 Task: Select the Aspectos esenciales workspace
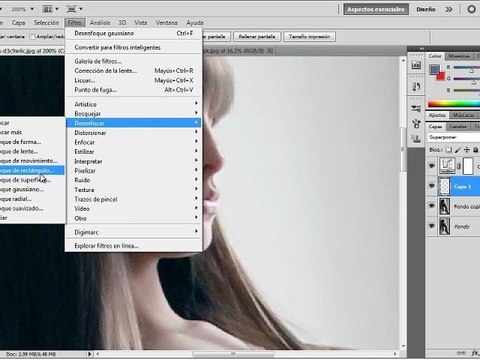point(376,9)
